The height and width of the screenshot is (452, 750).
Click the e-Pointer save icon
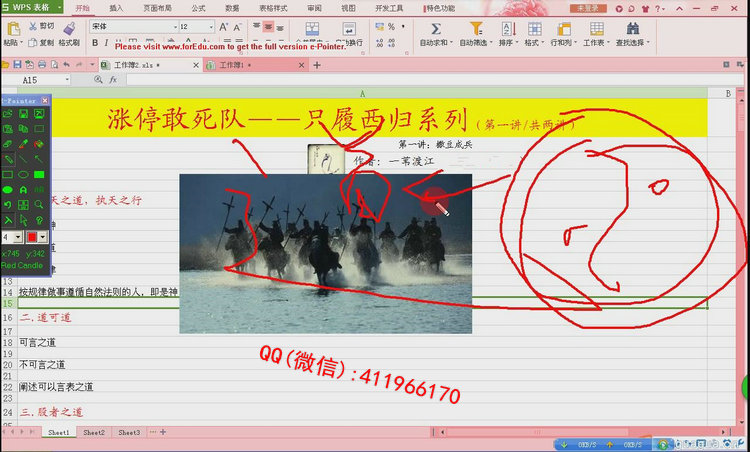(x=23, y=113)
